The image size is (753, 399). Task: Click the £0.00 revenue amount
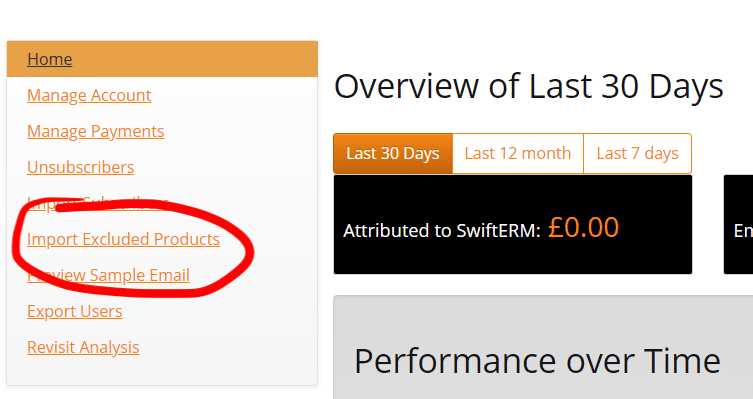(x=583, y=227)
